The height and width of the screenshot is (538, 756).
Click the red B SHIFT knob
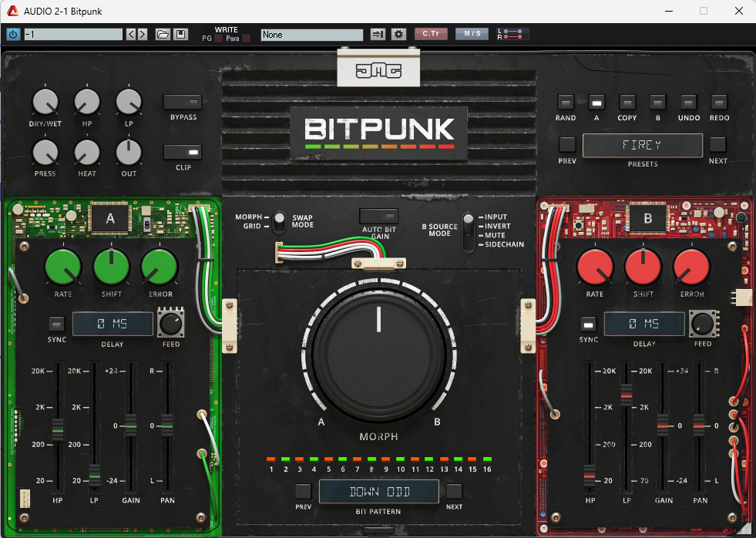[643, 267]
